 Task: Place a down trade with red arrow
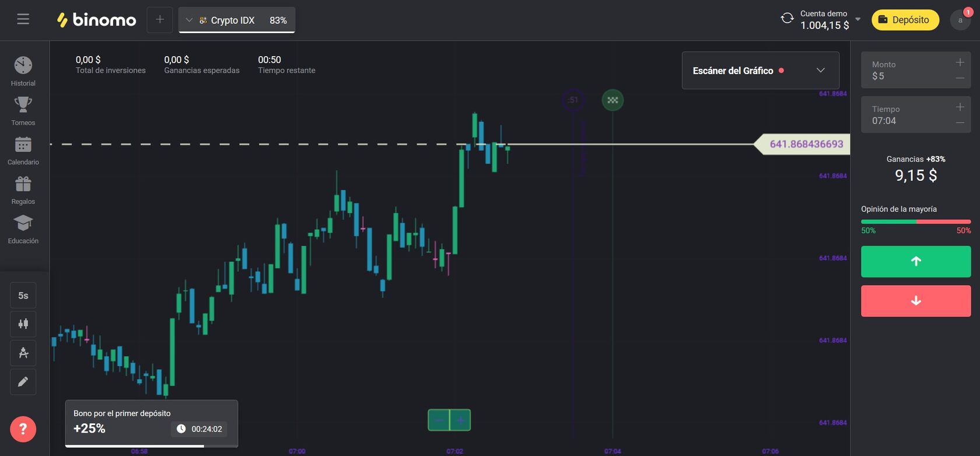pyautogui.click(x=916, y=301)
